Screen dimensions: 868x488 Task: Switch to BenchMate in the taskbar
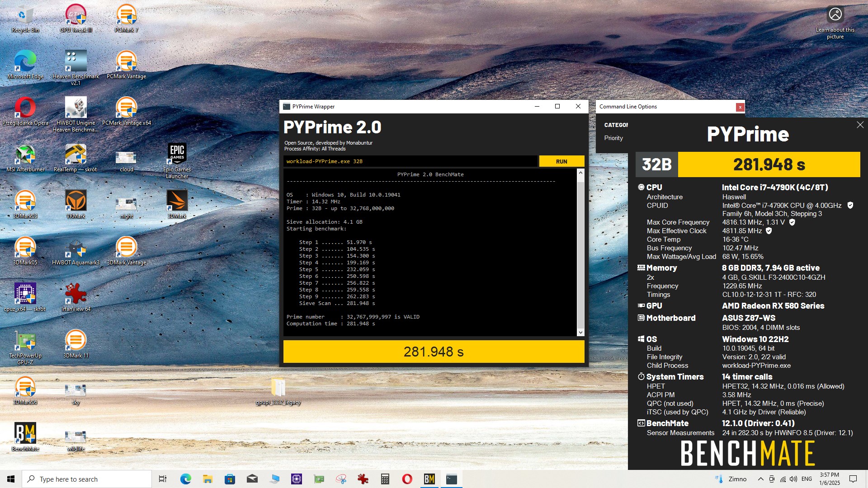click(x=429, y=479)
